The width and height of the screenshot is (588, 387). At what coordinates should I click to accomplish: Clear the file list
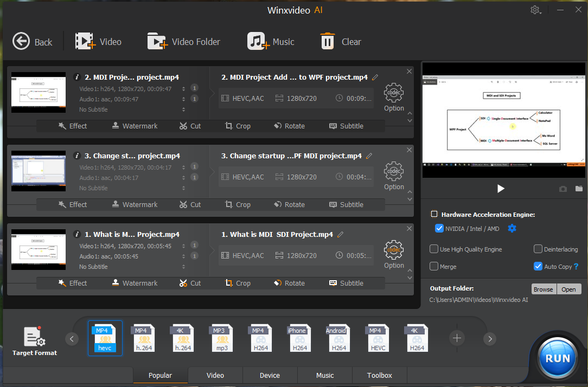click(x=341, y=42)
